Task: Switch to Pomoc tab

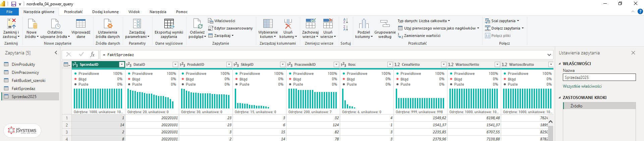Action: coord(182,12)
